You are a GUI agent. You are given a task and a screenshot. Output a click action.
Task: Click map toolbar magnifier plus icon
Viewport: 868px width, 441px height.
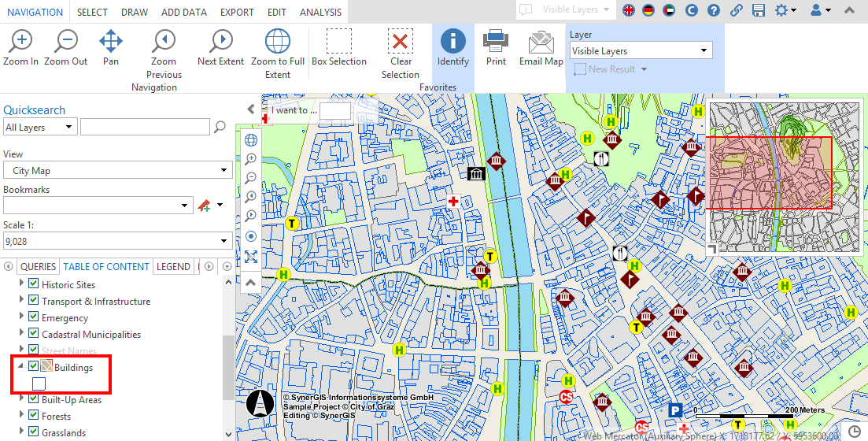pyautogui.click(x=251, y=159)
